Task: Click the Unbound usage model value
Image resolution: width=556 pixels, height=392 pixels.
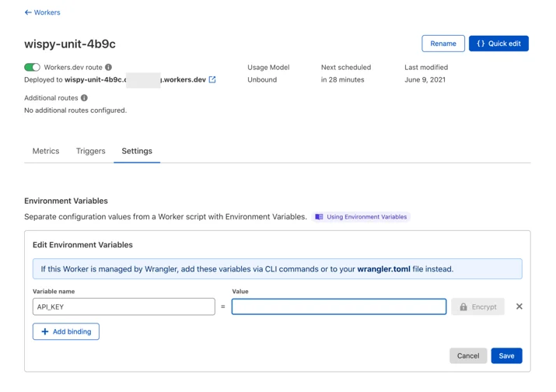Action: click(262, 79)
